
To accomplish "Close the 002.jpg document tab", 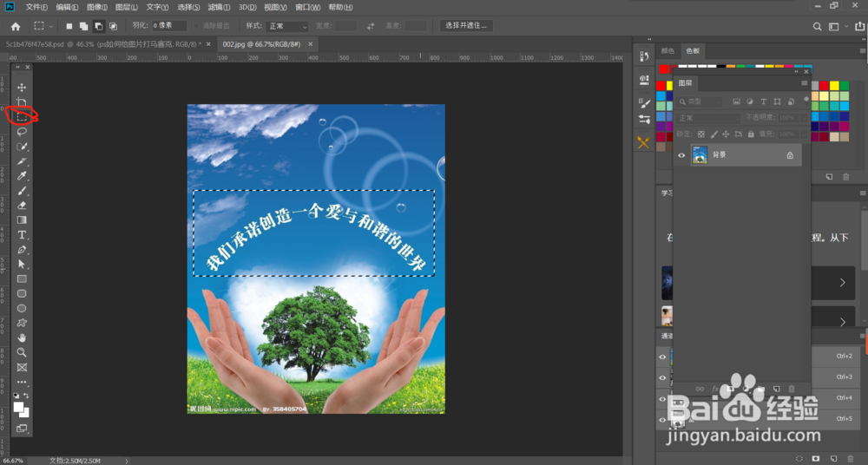I will (311, 44).
